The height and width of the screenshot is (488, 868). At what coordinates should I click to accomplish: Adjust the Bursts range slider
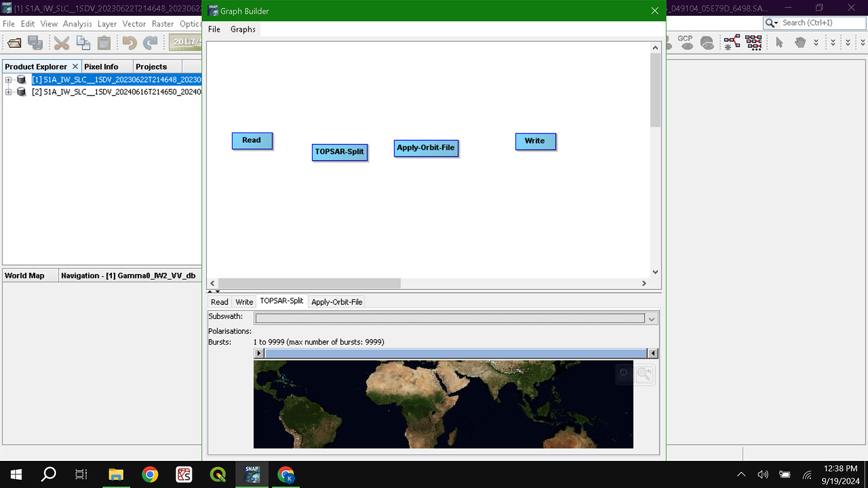coord(455,353)
